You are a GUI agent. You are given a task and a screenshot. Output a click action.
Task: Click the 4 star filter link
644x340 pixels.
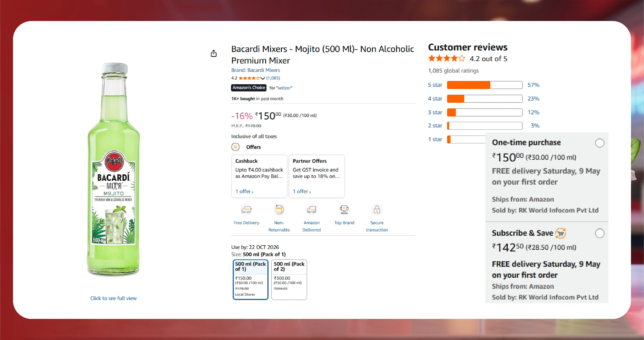(435, 99)
